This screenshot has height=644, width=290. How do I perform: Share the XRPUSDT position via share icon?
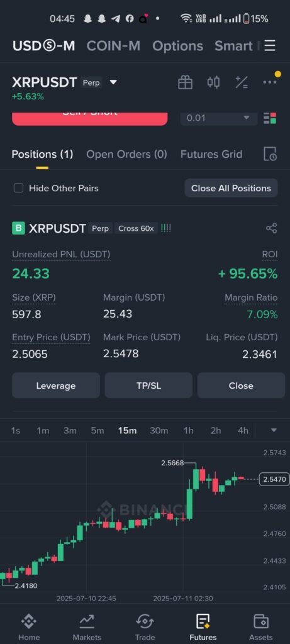pyautogui.click(x=272, y=228)
